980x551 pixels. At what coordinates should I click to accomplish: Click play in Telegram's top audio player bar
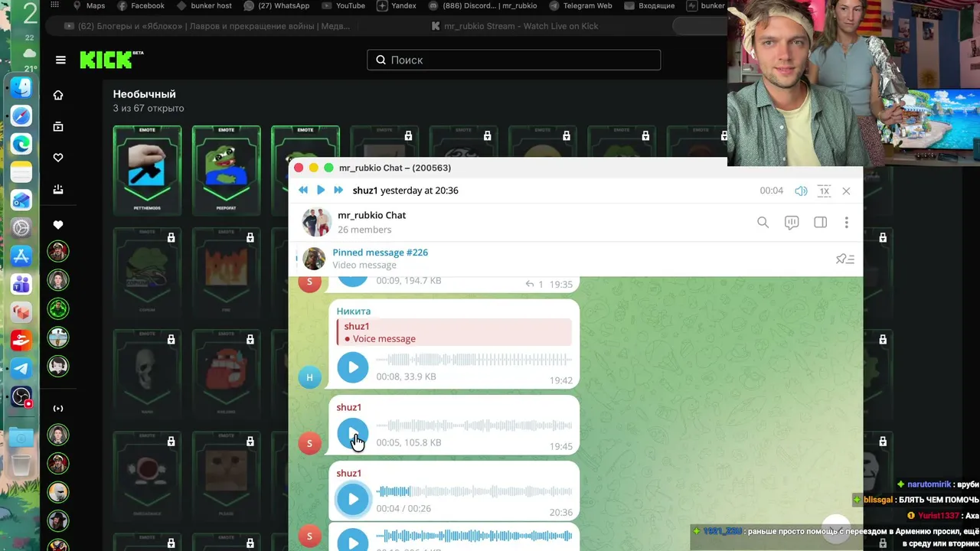click(x=321, y=191)
